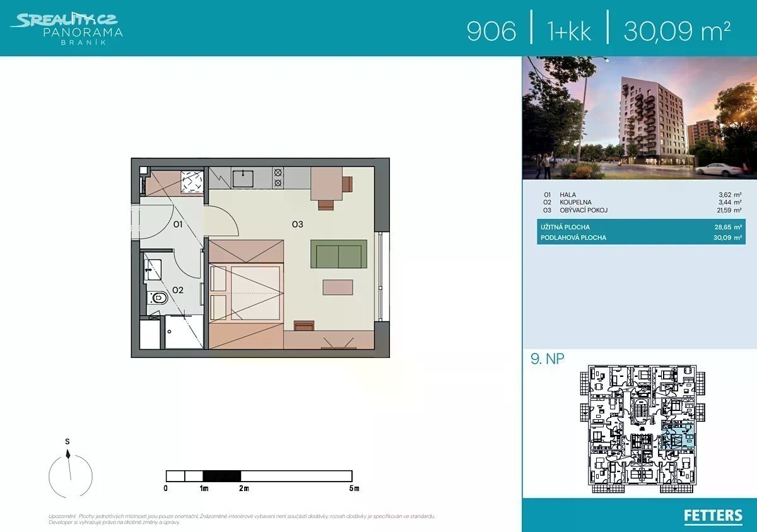Image resolution: width=757 pixels, height=532 pixels.
Task: Click the black segment of the scale bar
Action: click(222, 476)
